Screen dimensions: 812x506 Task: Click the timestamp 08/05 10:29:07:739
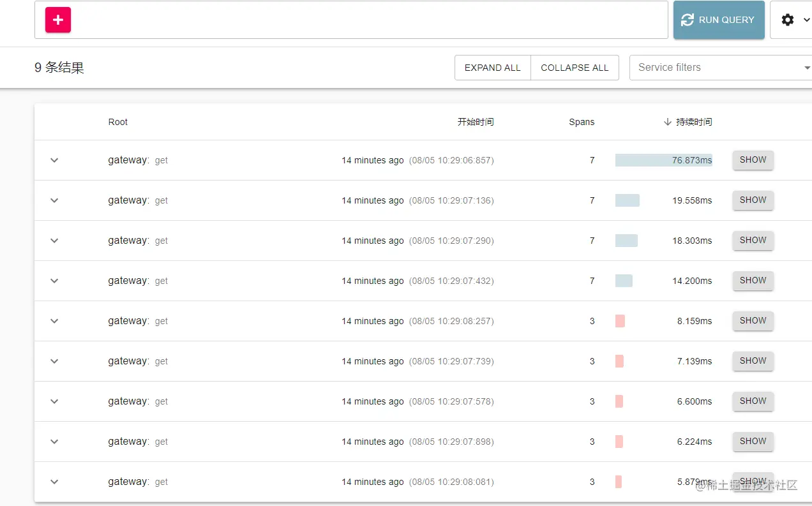(x=451, y=361)
